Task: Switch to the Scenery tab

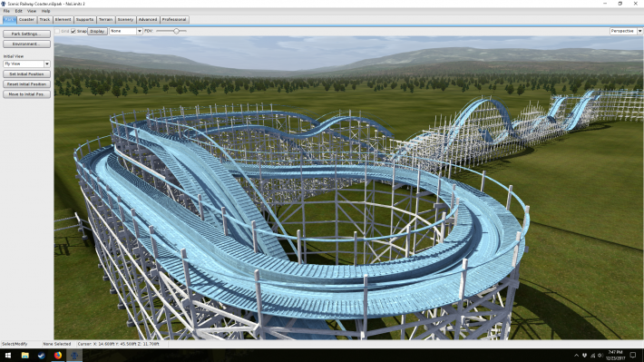Action: pyautogui.click(x=125, y=20)
